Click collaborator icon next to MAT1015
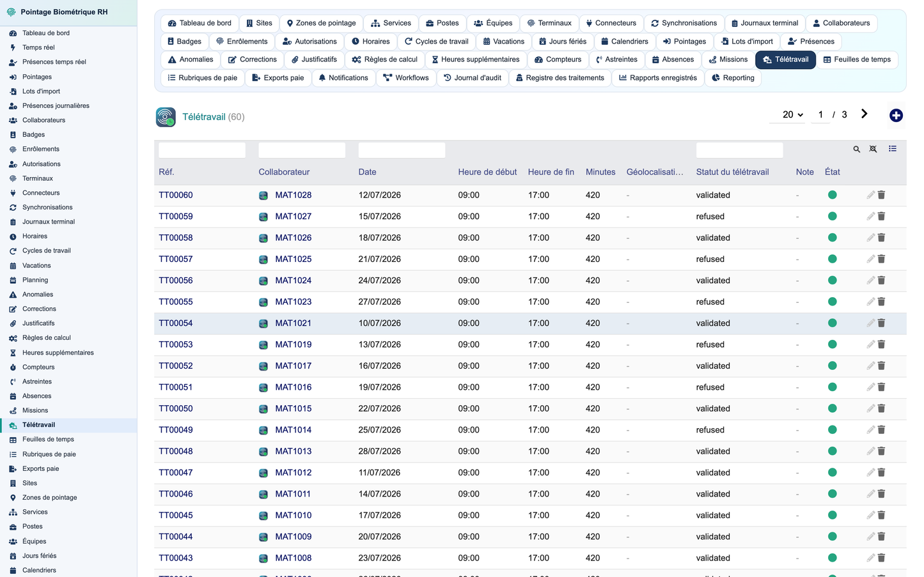Viewport: 924px width, 577px height. pos(263,409)
